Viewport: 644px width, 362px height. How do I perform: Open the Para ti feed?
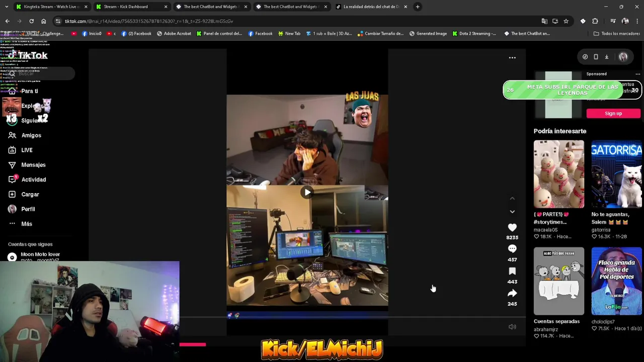pyautogui.click(x=30, y=91)
